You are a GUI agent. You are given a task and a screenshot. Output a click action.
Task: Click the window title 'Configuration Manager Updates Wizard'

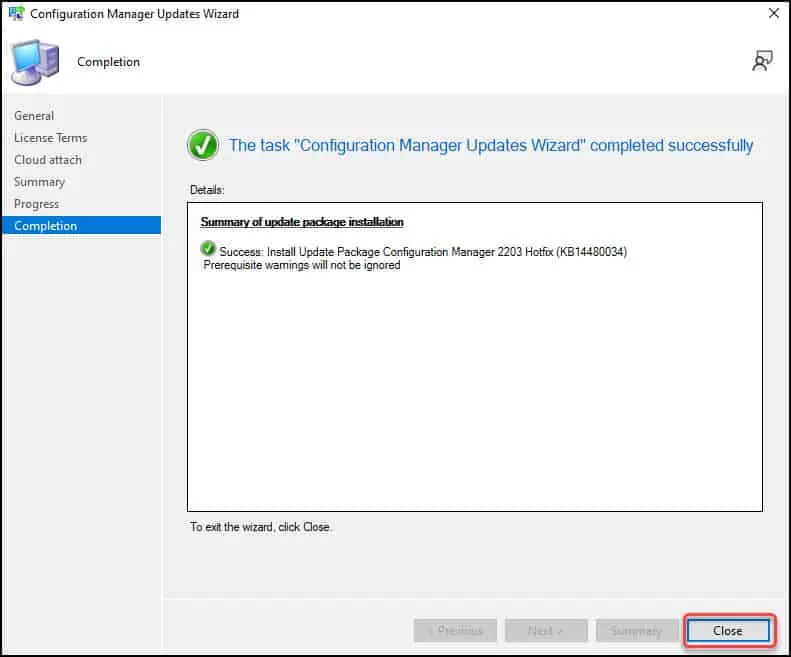(x=134, y=14)
